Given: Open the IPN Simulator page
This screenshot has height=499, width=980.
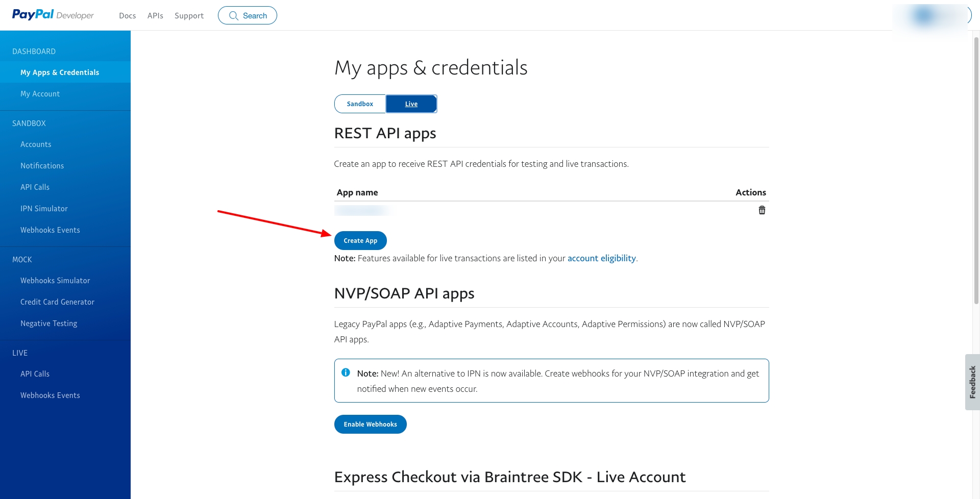Looking at the screenshot, I should click(x=44, y=209).
